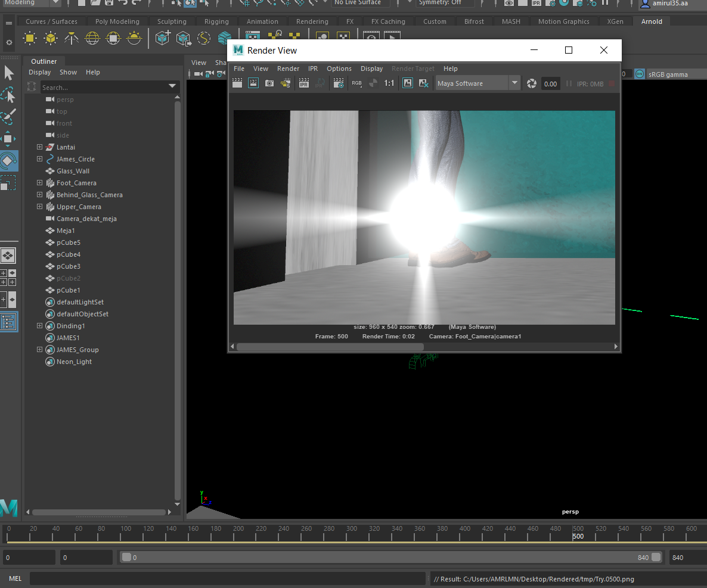Keep the current image in Render View
Screen dimensions: 707x588
[x=408, y=83]
